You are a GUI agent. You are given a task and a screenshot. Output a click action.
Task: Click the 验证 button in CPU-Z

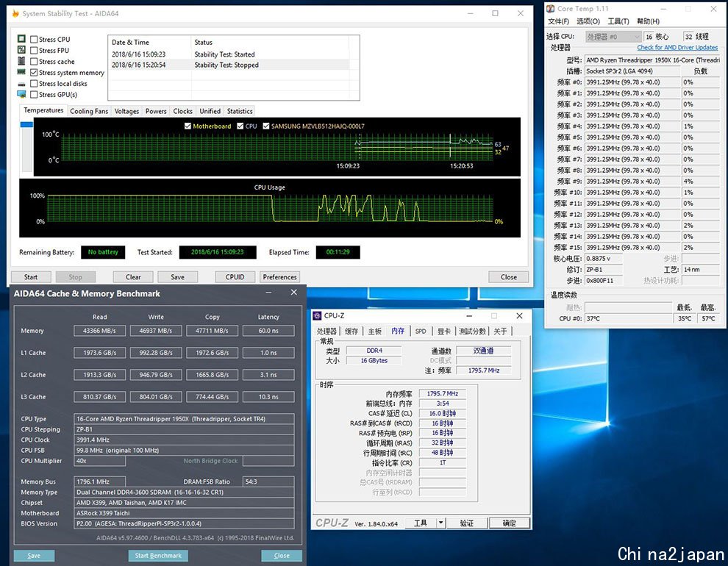[x=467, y=523]
